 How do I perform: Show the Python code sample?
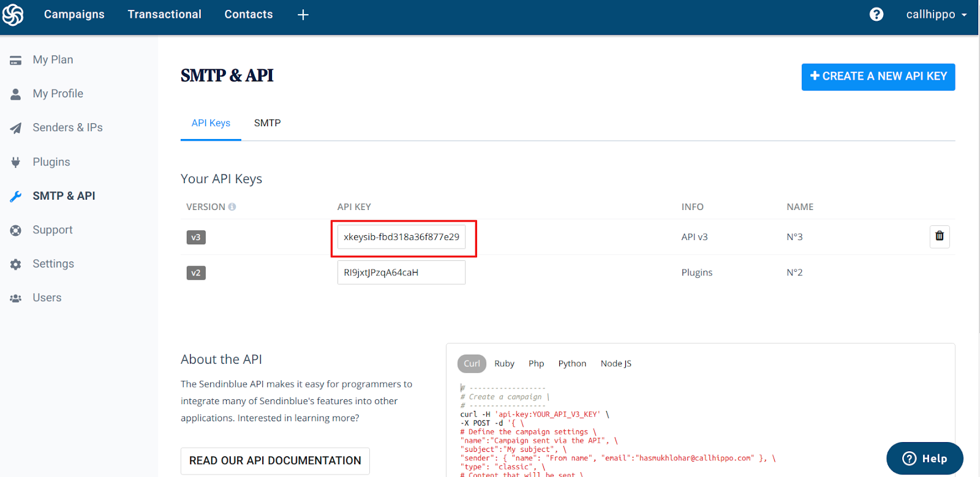572,364
